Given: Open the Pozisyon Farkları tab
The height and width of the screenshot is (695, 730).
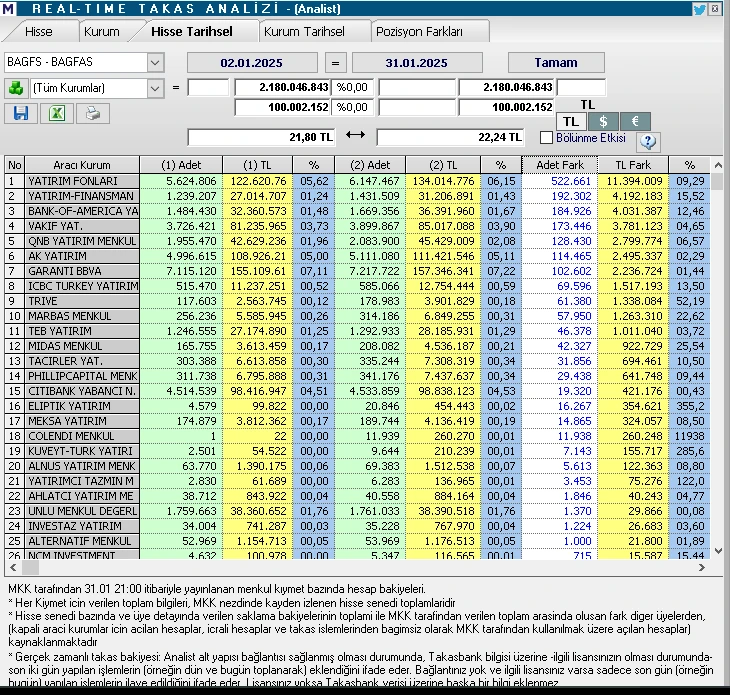Looking at the screenshot, I should point(419,32).
